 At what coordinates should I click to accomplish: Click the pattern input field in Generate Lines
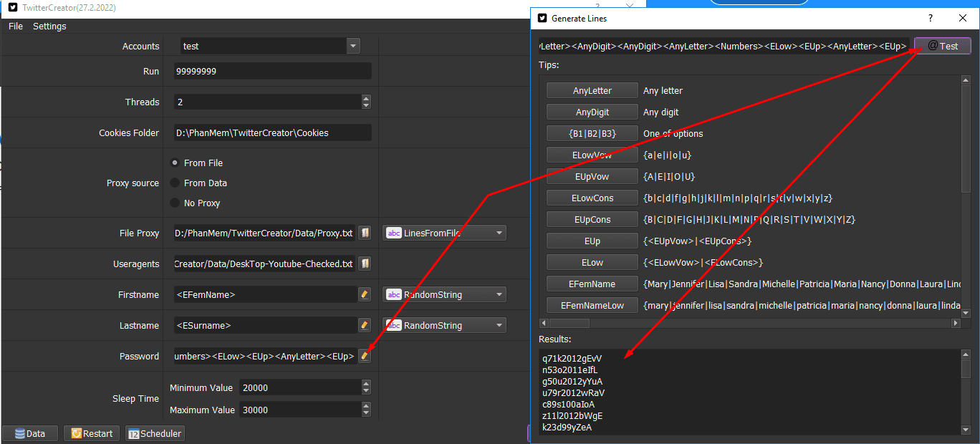(x=724, y=46)
